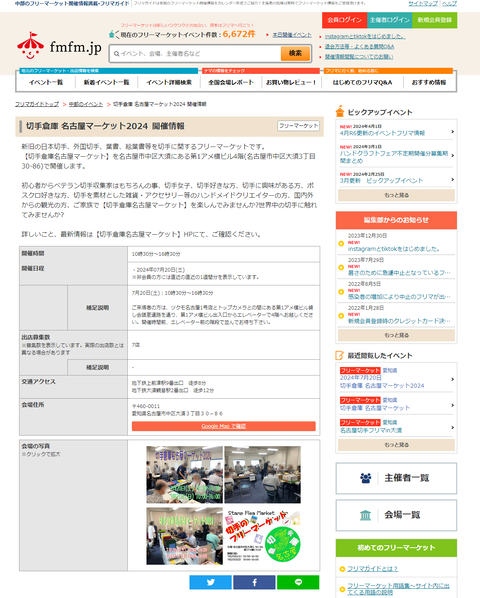Image resolution: width=480 pixels, height=598 pixels.
Task: Click もっと見る under 編集部からのお知らせ
Action: click(x=397, y=335)
